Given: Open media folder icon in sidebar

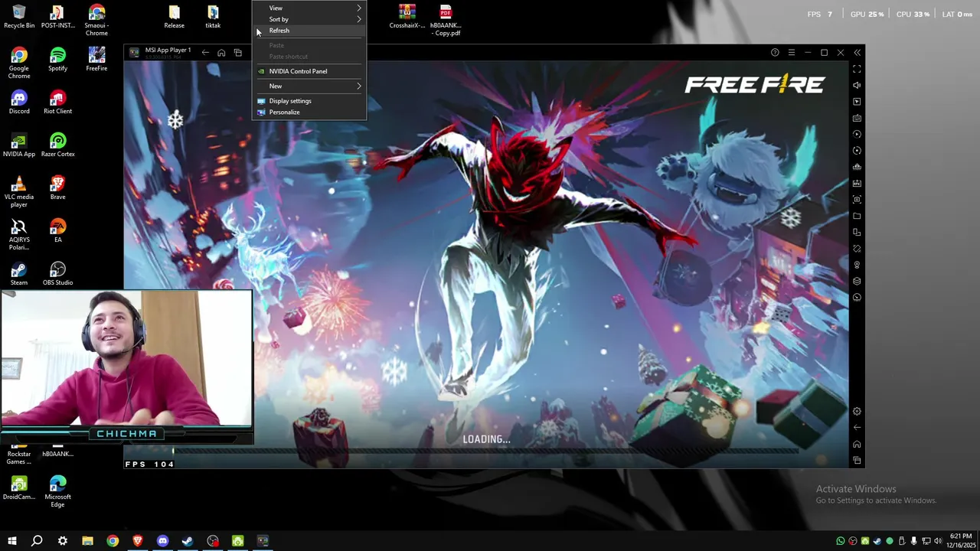Looking at the screenshot, I should click(x=857, y=217).
